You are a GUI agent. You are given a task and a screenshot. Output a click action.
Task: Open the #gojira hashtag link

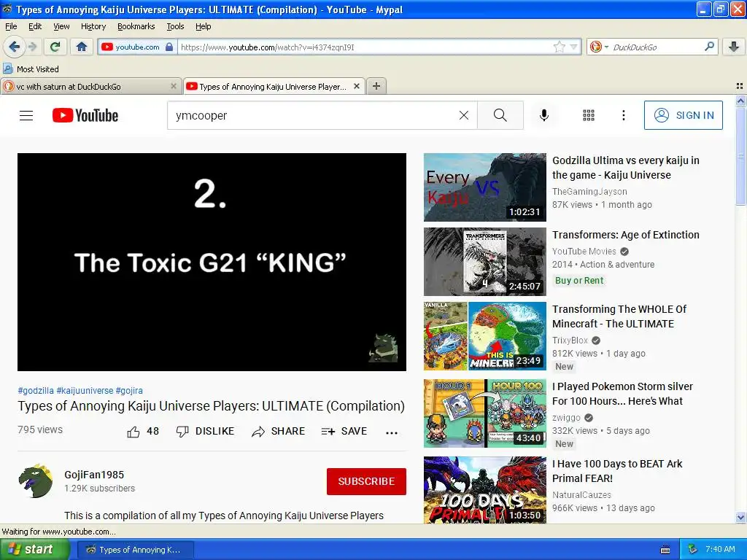click(x=129, y=391)
